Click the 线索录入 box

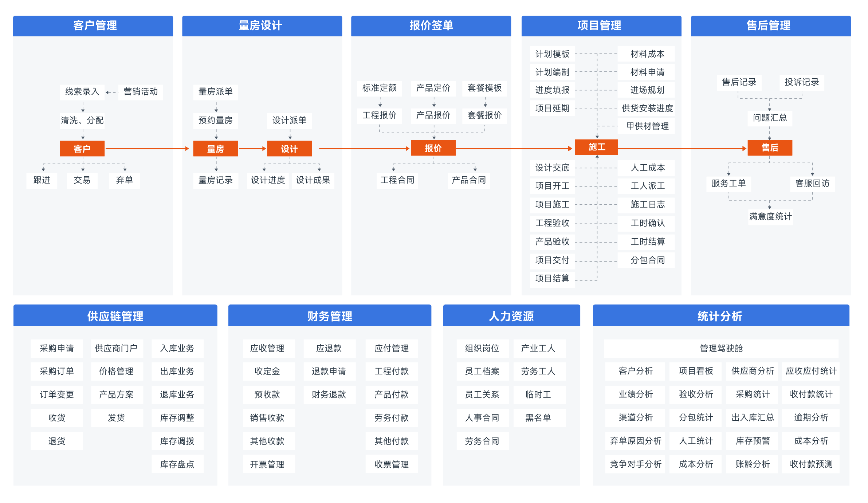(x=82, y=92)
